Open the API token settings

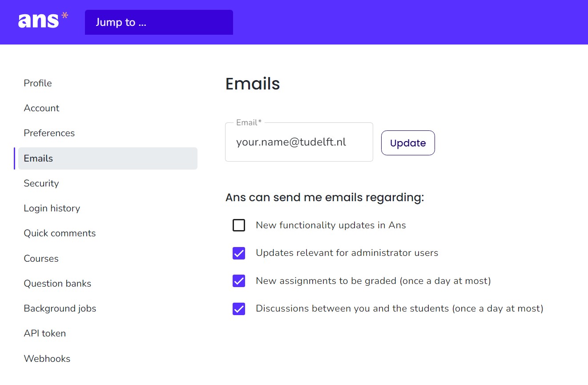tap(44, 333)
